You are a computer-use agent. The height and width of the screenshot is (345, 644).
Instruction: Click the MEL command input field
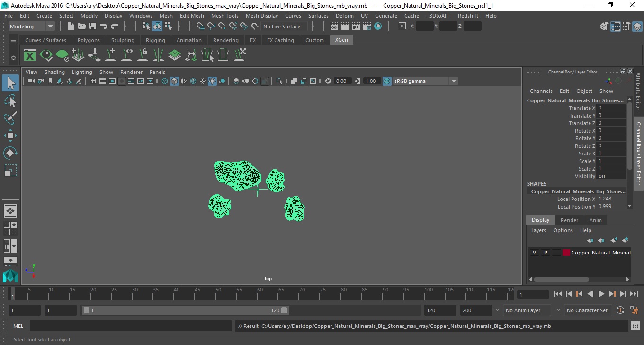point(132,326)
